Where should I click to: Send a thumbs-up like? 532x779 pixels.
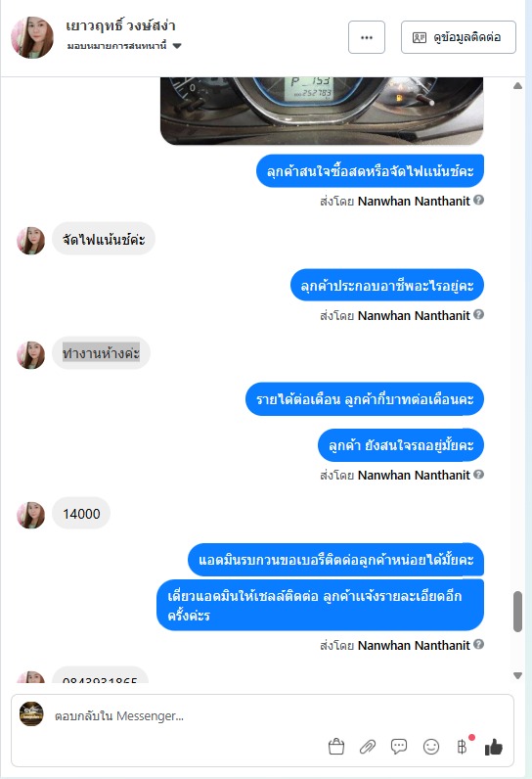494,746
